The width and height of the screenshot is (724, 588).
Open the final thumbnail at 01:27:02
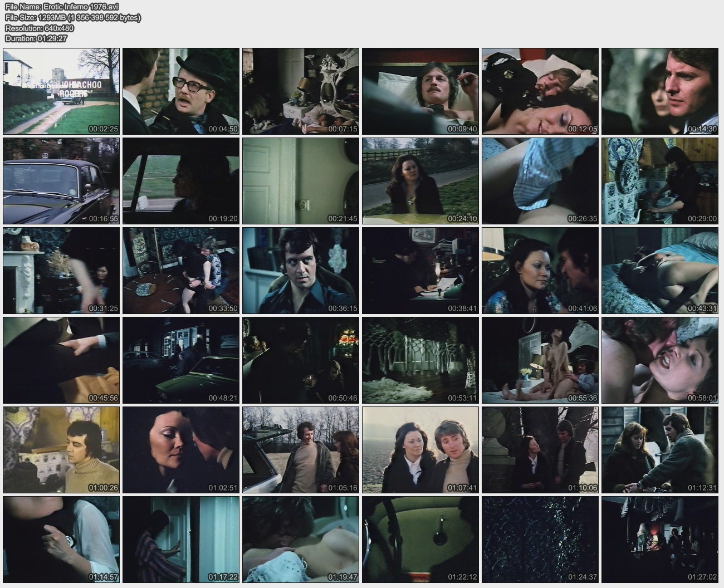point(660,540)
